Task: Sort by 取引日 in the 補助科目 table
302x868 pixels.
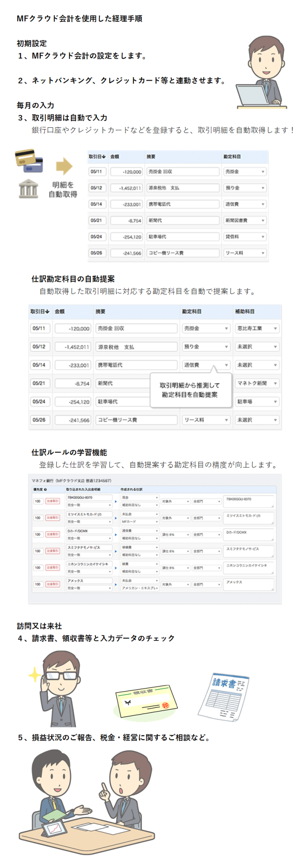Action: tap(40, 311)
